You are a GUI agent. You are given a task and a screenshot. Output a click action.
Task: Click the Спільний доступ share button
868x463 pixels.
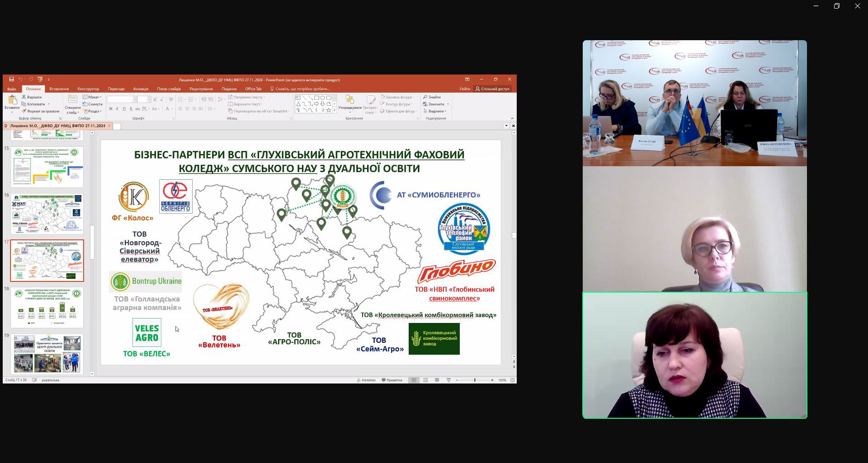pyautogui.click(x=492, y=89)
